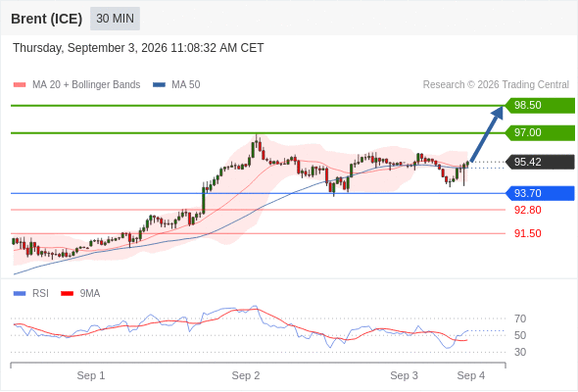Select the 98.50 green resistance price tag
This screenshot has width=578, height=392.
[540, 105]
